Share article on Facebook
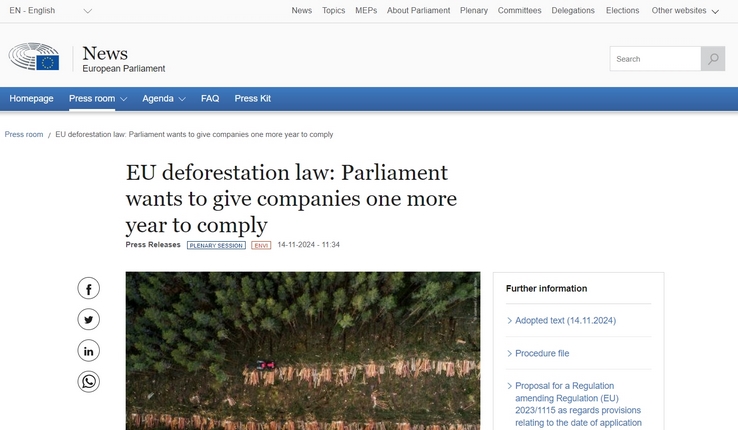The width and height of the screenshot is (738, 430). click(x=89, y=289)
